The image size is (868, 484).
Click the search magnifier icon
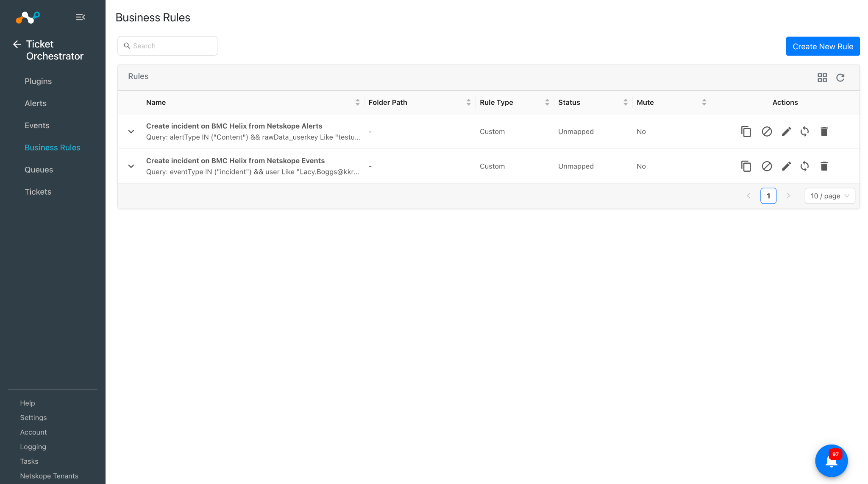tap(127, 46)
